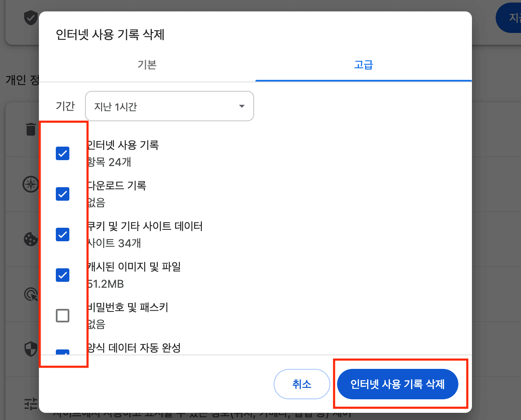Click 취소 to cancel deletion
The image size is (521, 420).
(x=302, y=384)
